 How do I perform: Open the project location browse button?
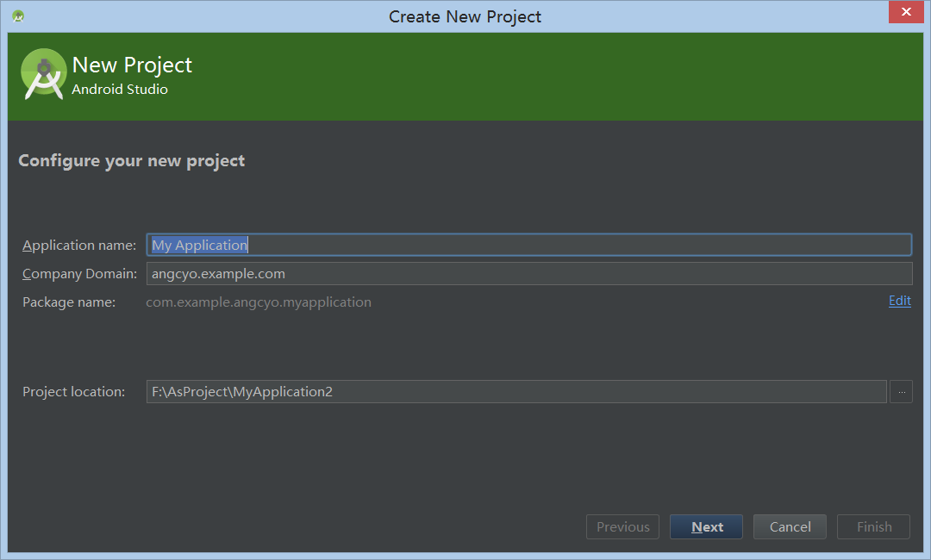click(902, 391)
